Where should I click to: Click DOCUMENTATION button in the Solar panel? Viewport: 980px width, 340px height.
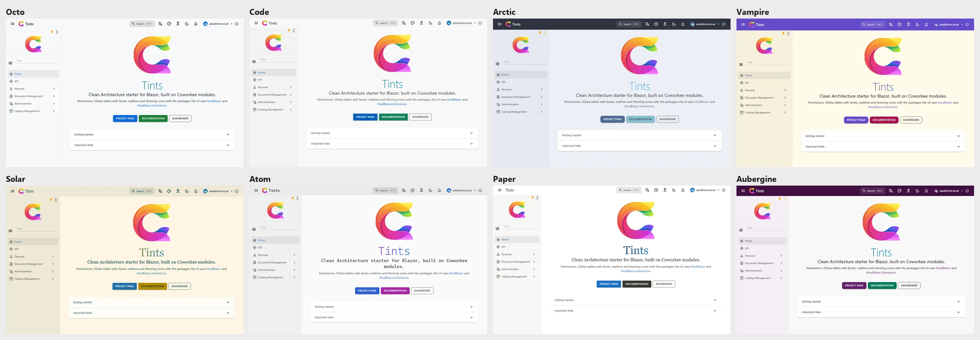pos(153,287)
